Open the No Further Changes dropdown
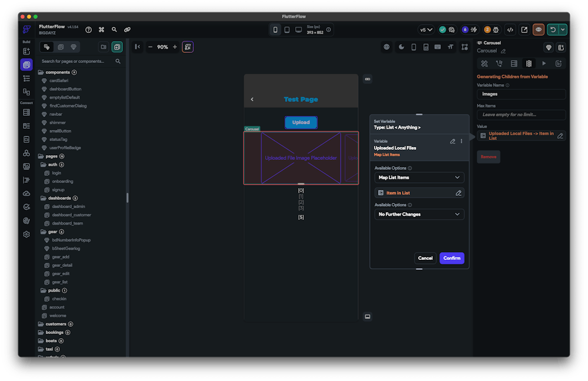 click(x=419, y=215)
